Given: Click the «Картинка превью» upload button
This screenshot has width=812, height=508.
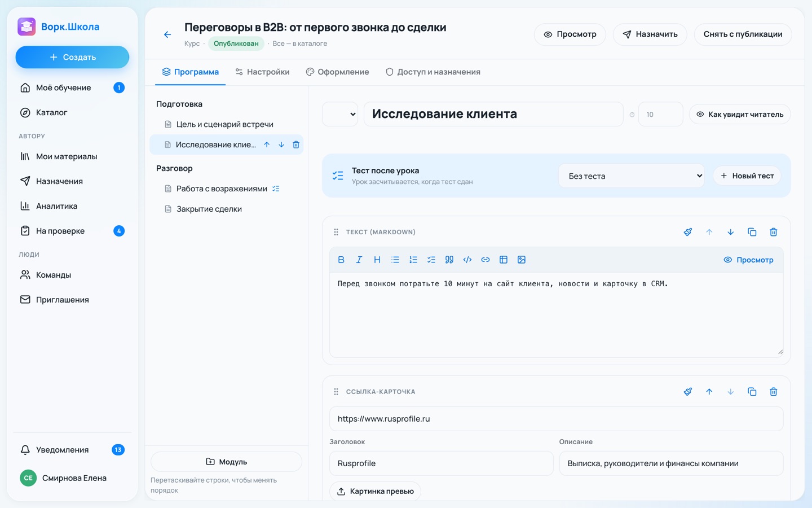Looking at the screenshot, I should (x=376, y=491).
